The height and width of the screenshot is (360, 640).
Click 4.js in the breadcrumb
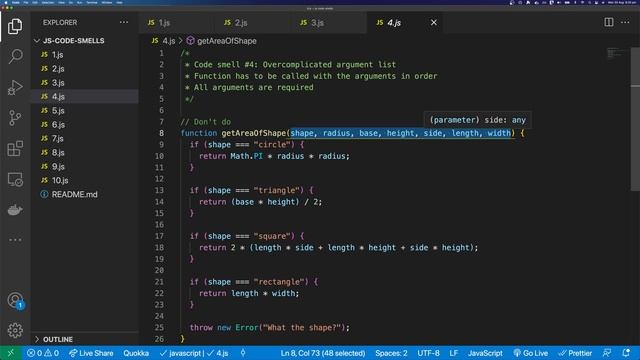point(169,41)
